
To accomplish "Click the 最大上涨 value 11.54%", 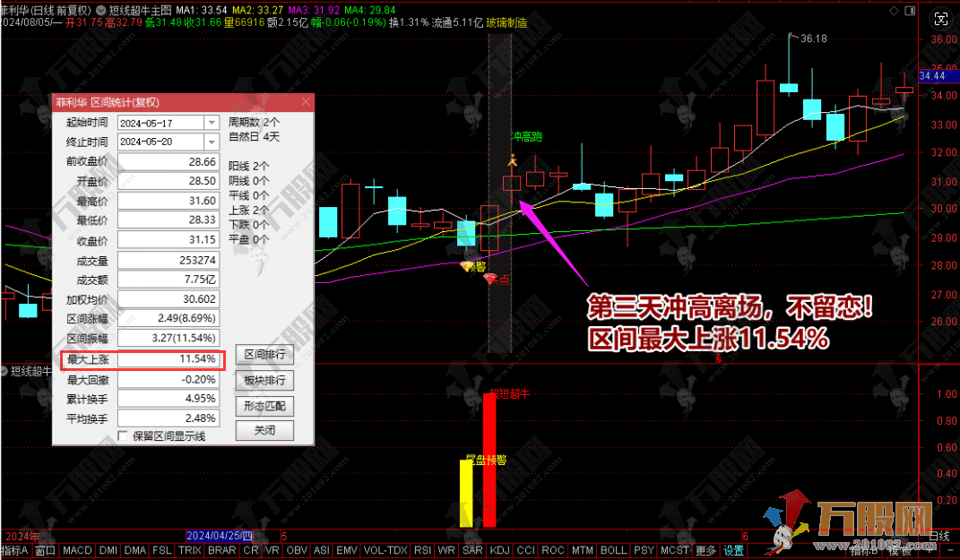I will click(169, 358).
